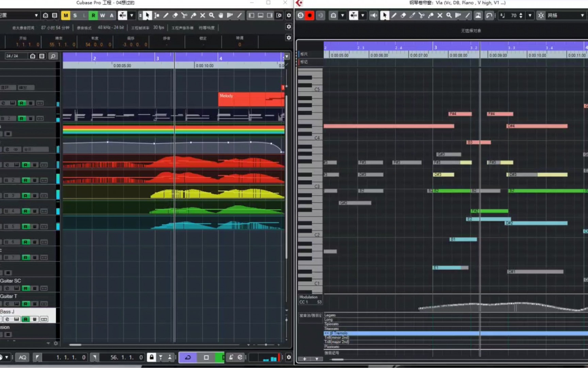Open the snap type 网格 dropdown
The height and width of the screenshot is (368, 588).
[x=565, y=15]
